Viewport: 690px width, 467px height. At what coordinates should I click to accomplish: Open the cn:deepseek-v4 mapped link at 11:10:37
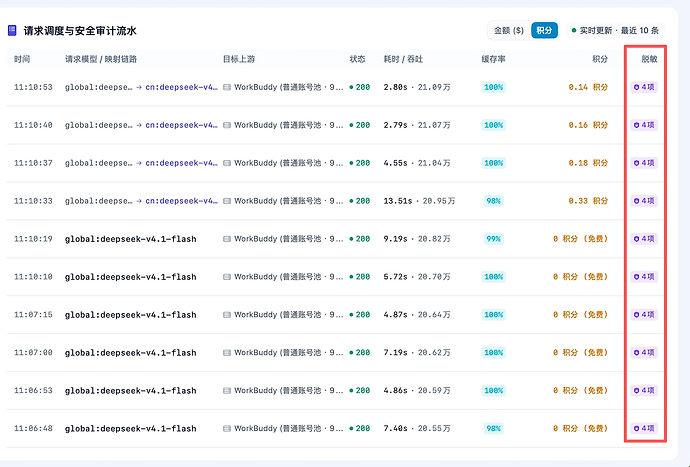(x=181, y=163)
